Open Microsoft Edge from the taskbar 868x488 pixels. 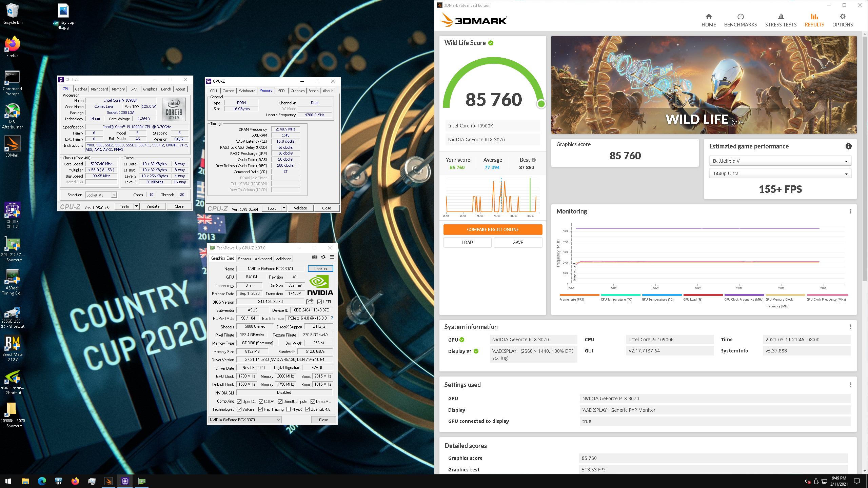tap(42, 481)
